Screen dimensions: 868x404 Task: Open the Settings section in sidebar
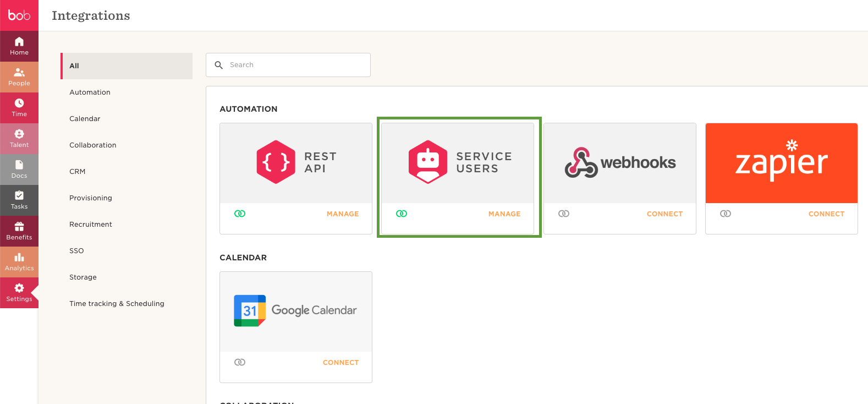(x=19, y=293)
